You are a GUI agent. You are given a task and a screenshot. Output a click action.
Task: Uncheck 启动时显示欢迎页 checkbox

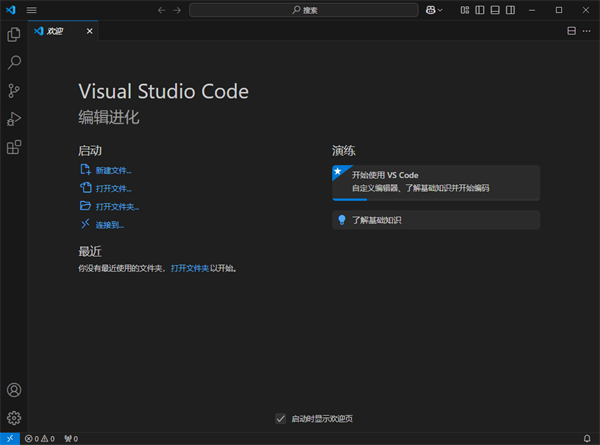[280, 419]
